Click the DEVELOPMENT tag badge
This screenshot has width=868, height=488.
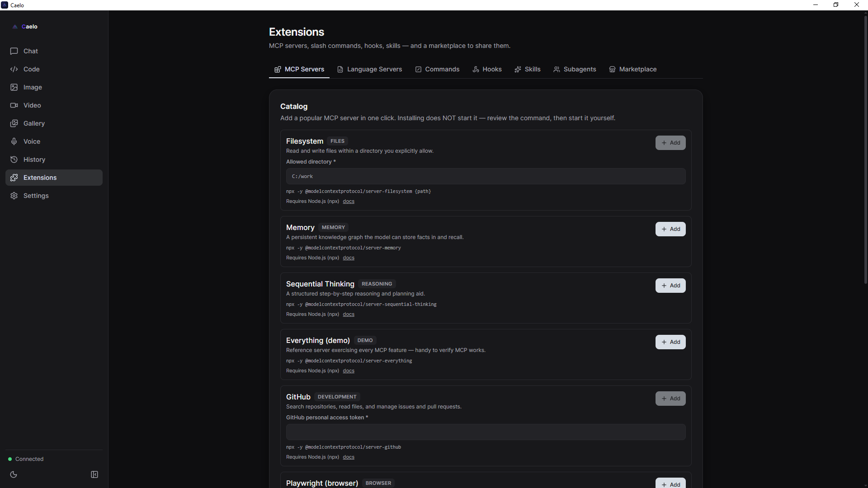click(337, 397)
